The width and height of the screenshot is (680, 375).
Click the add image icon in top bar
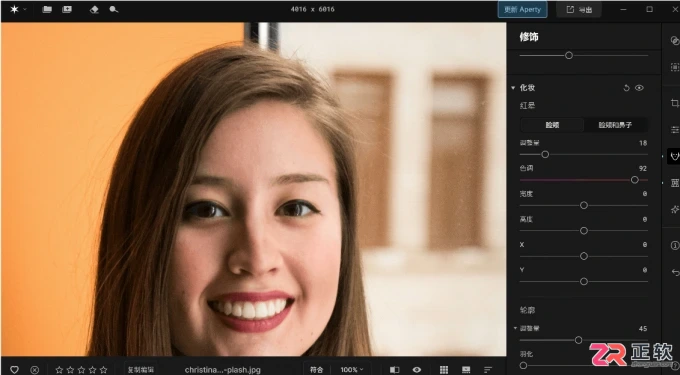click(67, 9)
